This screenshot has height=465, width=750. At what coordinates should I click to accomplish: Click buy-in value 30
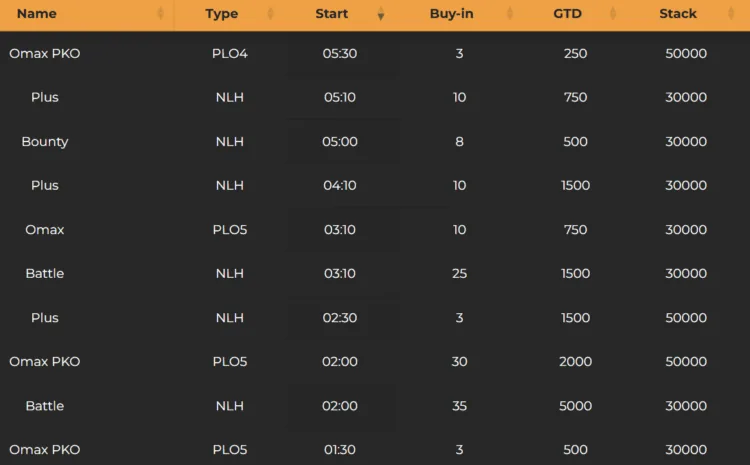click(459, 361)
